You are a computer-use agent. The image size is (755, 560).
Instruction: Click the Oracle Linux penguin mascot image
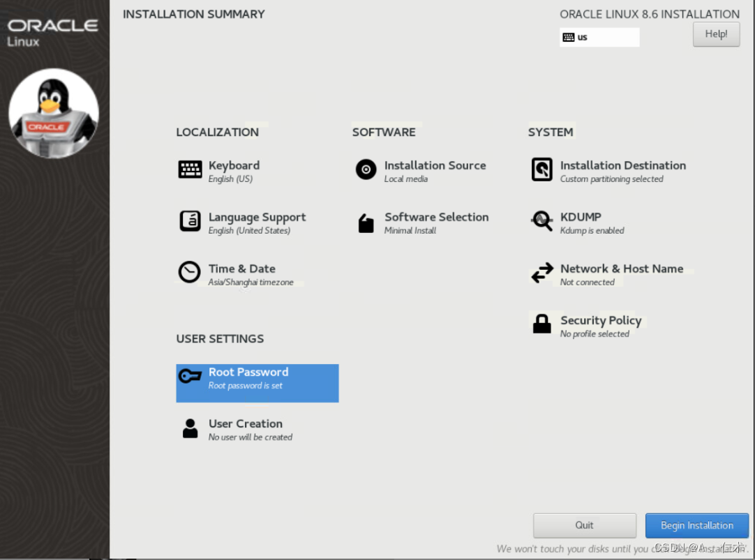click(x=54, y=114)
